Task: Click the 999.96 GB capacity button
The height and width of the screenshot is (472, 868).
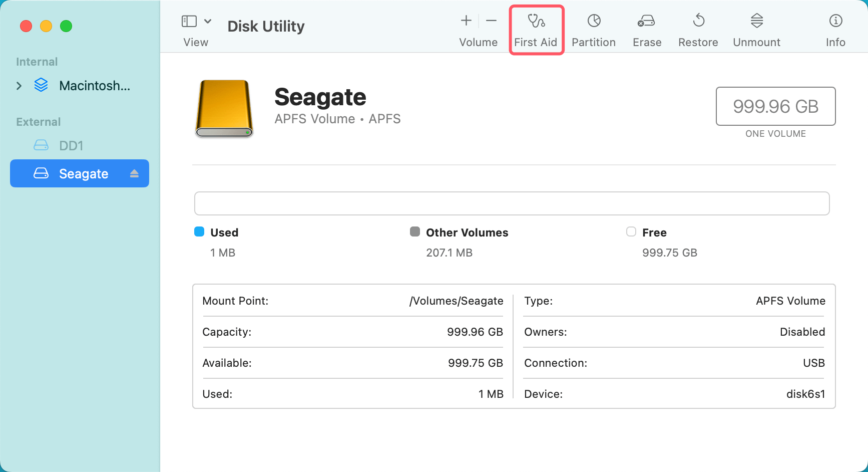Action: (775, 106)
